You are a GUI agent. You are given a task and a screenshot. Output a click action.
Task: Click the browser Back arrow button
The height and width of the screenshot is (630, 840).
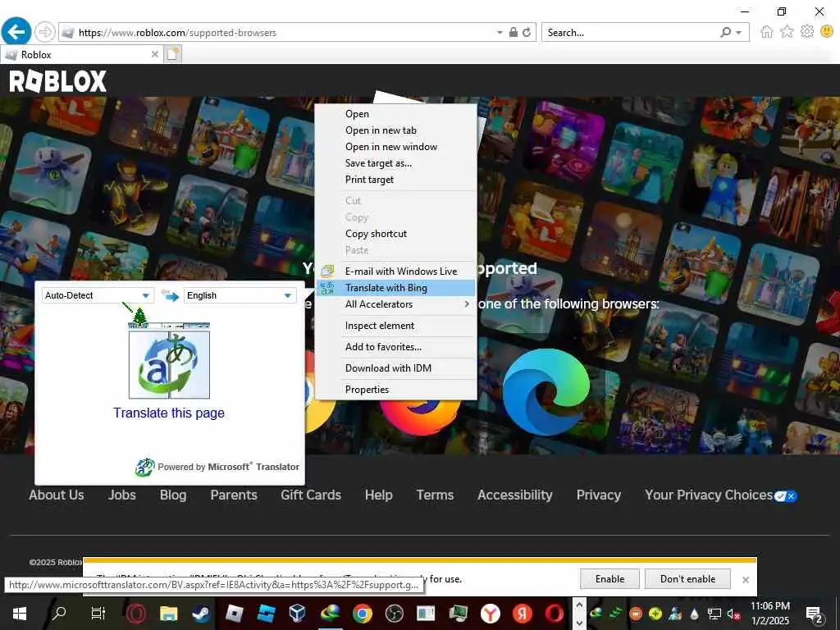tap(16, 32)
